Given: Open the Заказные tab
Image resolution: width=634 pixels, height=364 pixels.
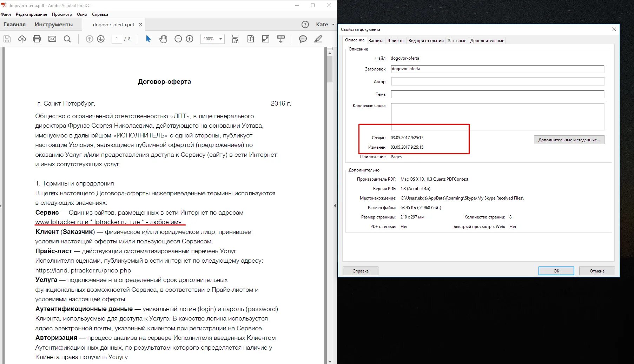Looking at the screenshot, I should click(x=457, y=41).
